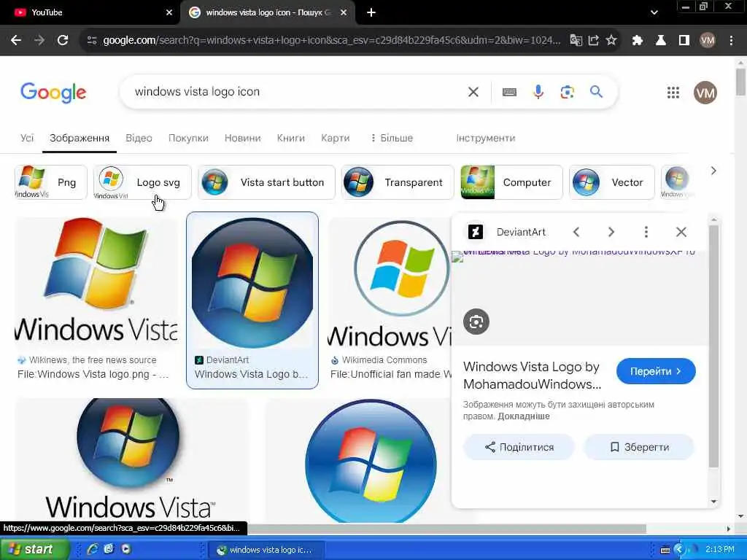Viewport: 747px width, 560px height.
Task: Click the browser forward arrow
Action: (x=39, y=41)
